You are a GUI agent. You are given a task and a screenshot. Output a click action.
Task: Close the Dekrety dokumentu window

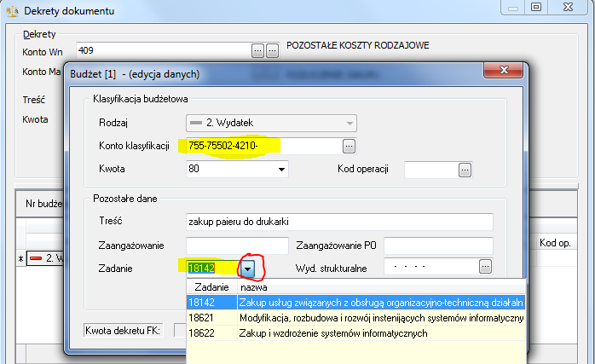tap(568, 7)
